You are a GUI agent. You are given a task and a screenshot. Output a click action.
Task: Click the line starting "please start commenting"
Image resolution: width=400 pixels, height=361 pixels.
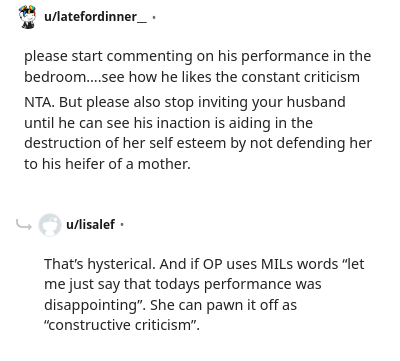[197, 56]
